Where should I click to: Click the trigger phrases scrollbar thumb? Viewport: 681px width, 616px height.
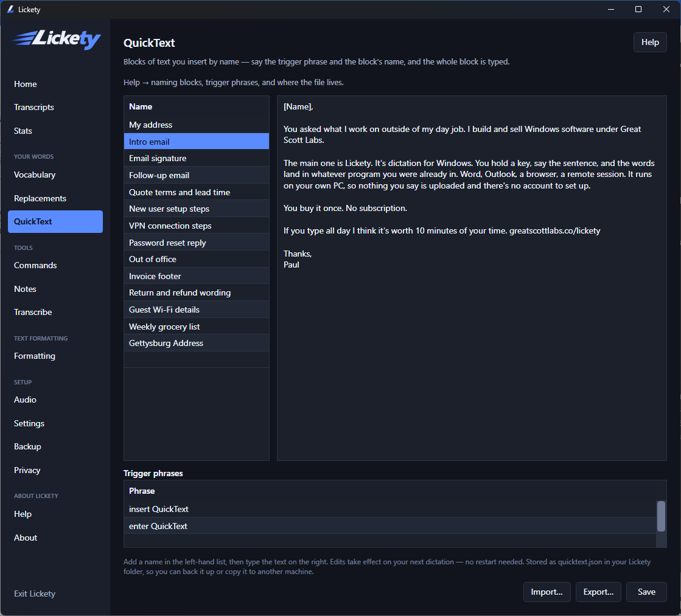click(661, 516)
